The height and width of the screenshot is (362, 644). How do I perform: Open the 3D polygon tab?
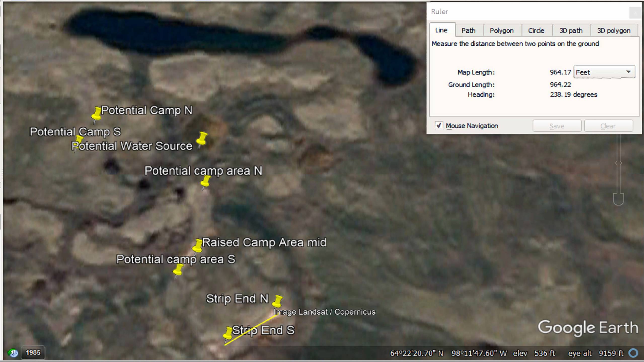[614, 30]
